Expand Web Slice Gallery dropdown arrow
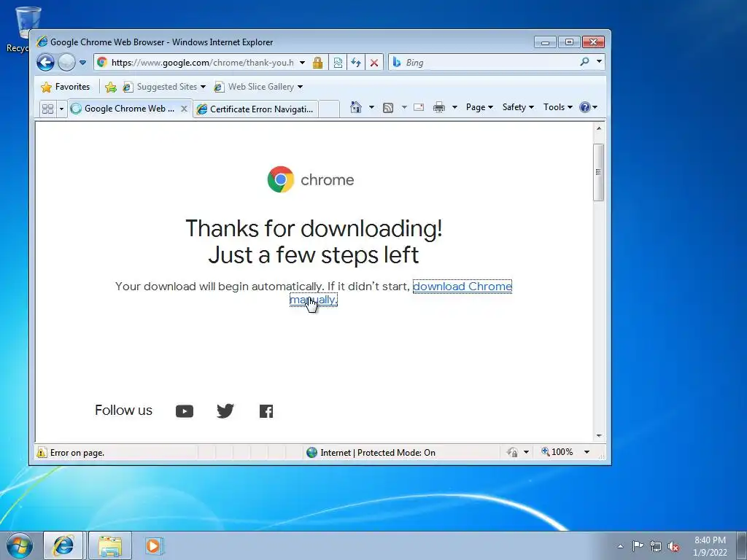 pyautogui.click(x=300, y=87)
